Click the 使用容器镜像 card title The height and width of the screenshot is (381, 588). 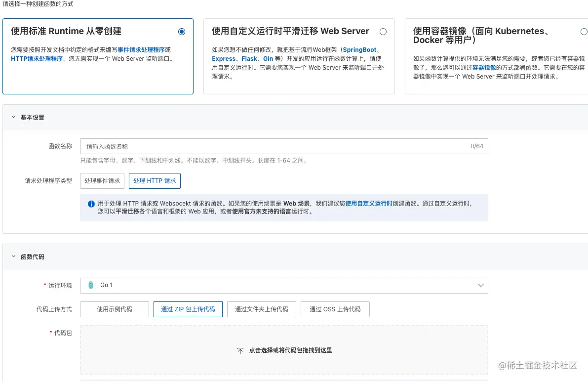481,35
